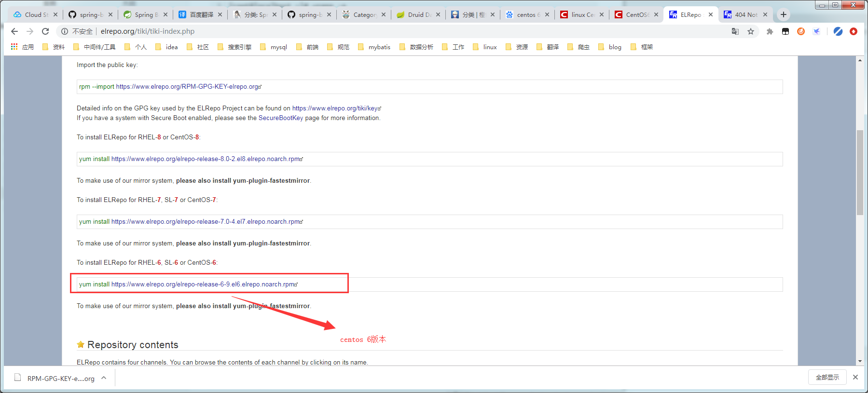Click the address bar URL

pyautogui.click(x=147, y=31)
